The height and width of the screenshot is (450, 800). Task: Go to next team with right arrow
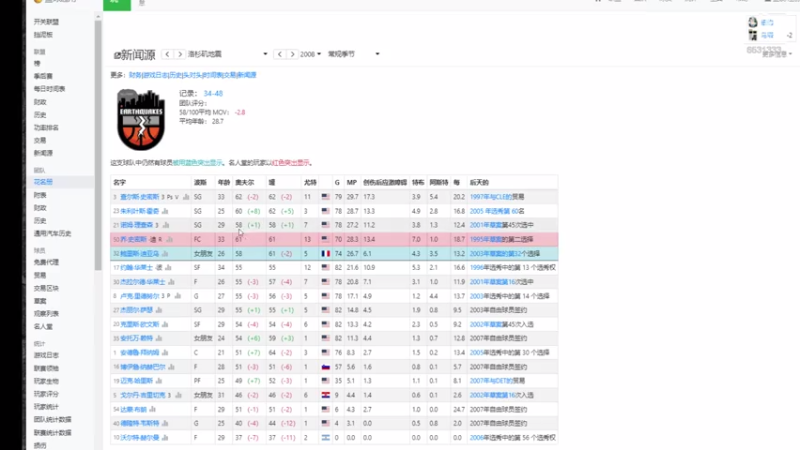[x=180, y=54]
